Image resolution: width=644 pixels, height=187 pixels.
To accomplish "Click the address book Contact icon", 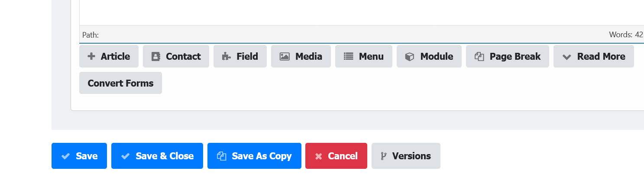I will point(156,57).
